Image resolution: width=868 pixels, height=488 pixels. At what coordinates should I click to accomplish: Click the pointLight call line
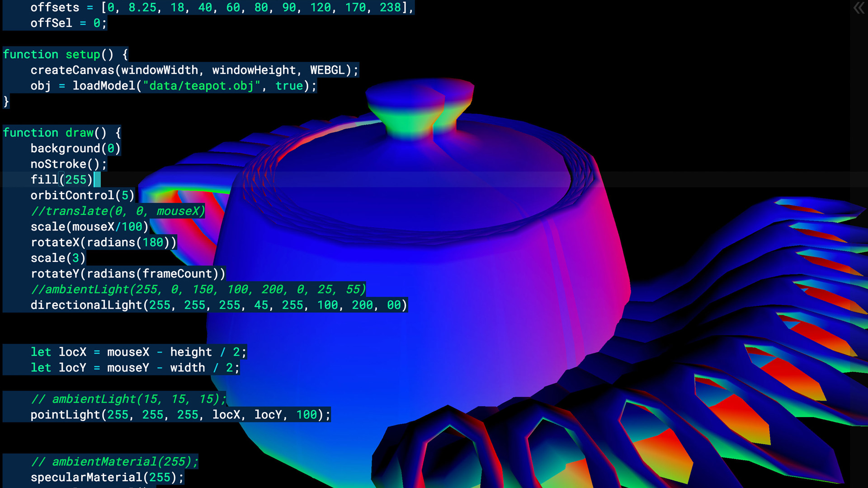click(180, 415)
